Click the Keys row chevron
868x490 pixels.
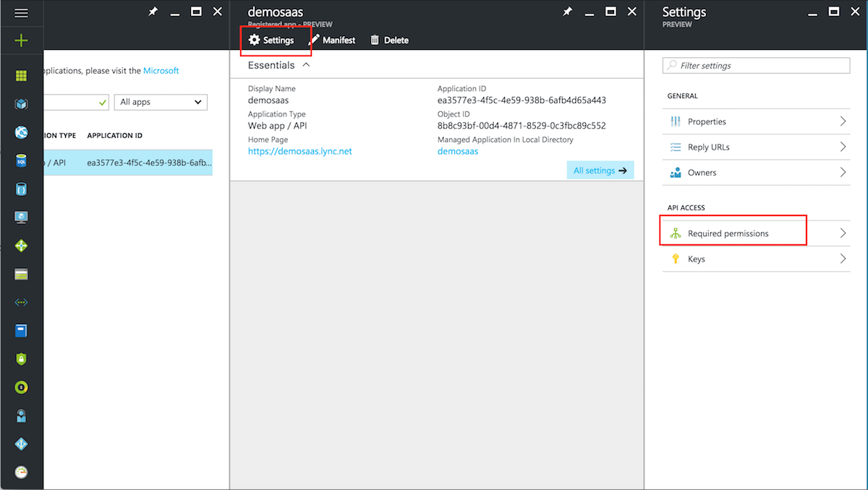[843, 259]
